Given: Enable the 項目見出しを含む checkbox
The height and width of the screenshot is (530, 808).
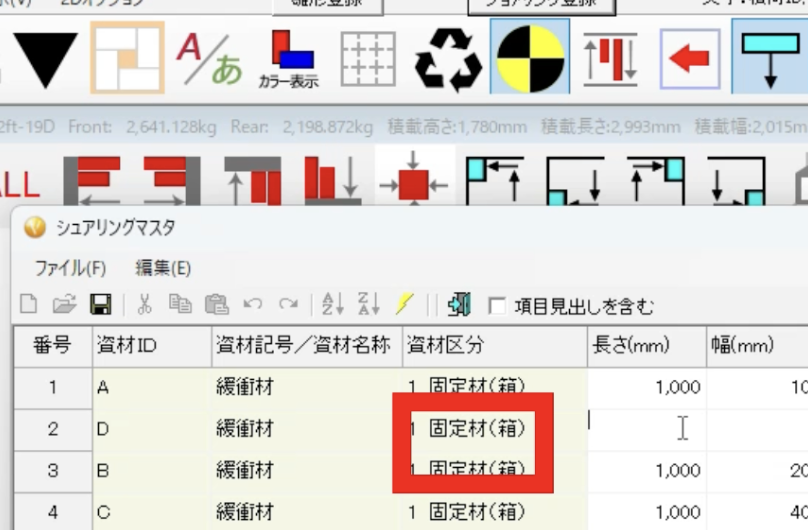Looking at the screenshot, I should tap(497, 306).
